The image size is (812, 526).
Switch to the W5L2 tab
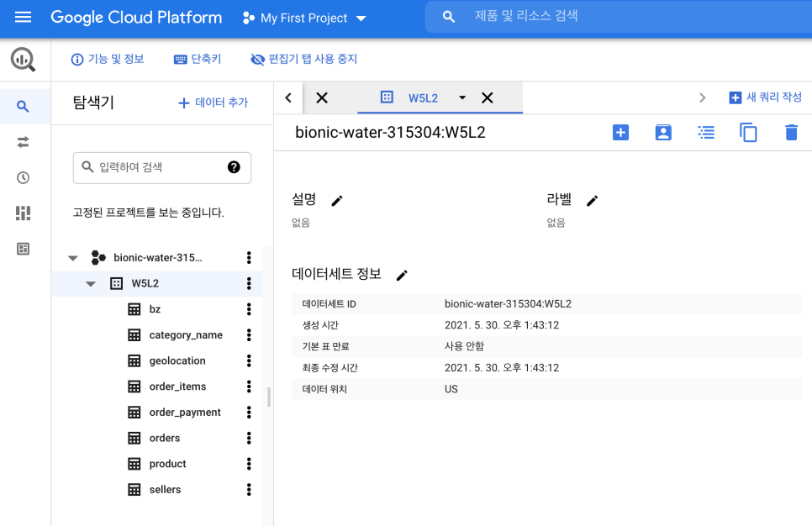click(x=423, y=97)
